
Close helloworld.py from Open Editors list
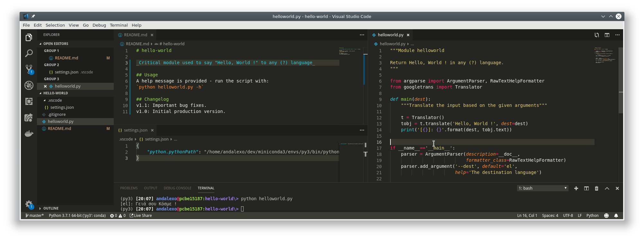coord(45,86)
